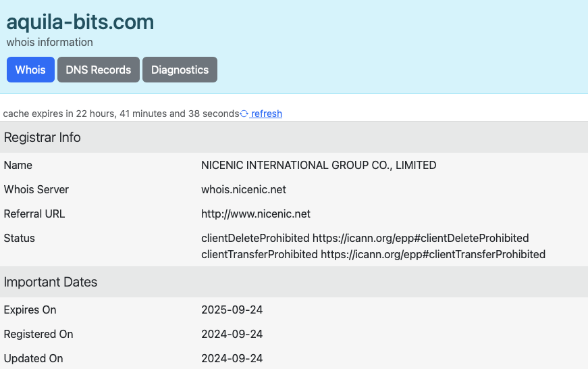This screenshot has width=588, height=369.
Task: Click the aquila-bits.com domain heading
Action: pyautogui.click(x=80, y=22)
